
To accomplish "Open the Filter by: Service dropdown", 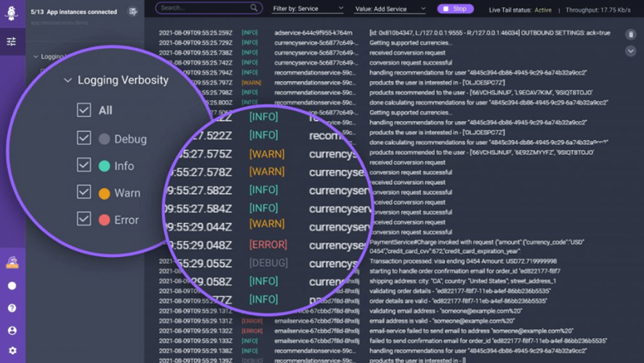I will [307, 9].
